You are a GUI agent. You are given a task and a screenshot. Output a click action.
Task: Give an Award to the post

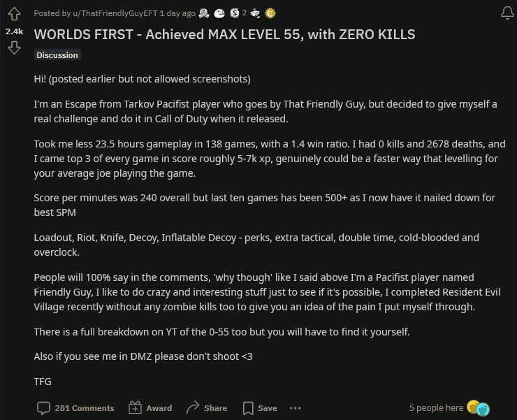(x=150, y=408)
